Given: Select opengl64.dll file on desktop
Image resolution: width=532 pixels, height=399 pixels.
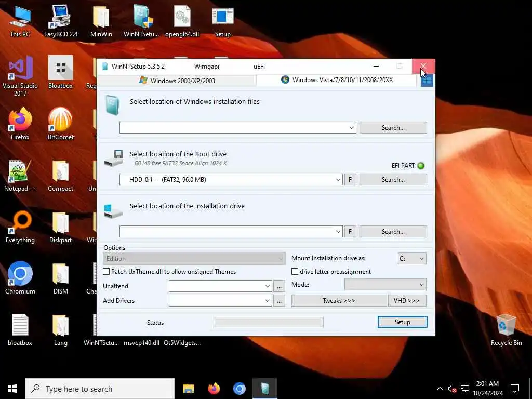Looking at the screenshot, I should click(x=182, y=21).
